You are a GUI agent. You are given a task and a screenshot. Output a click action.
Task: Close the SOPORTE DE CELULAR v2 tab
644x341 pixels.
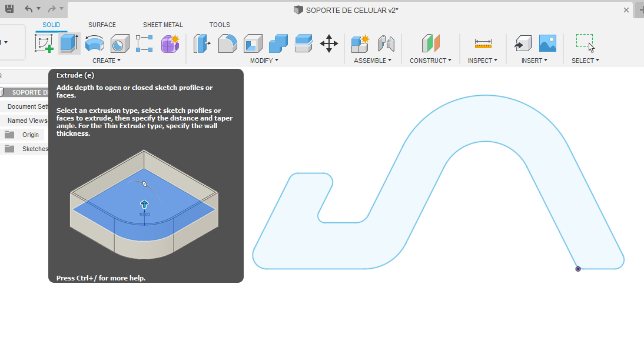pos(626,10)
